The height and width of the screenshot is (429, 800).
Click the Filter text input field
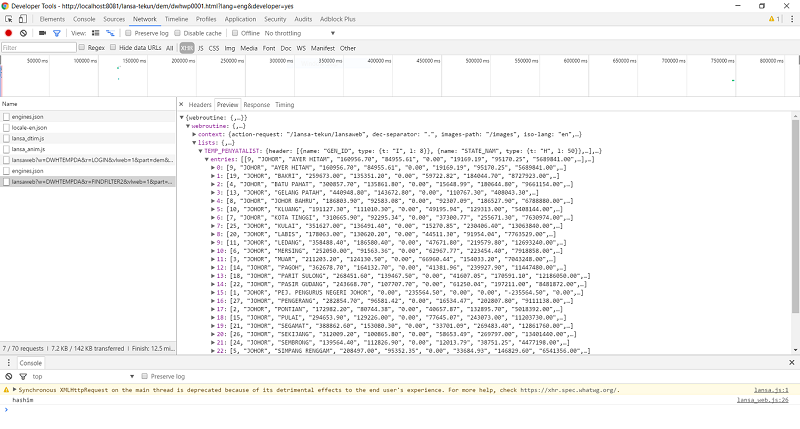pos(38,47)
